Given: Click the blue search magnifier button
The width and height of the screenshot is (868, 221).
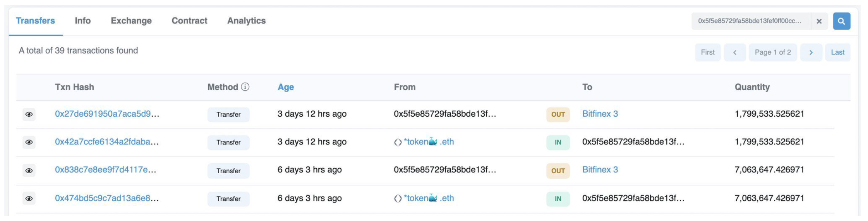Looking at the screenshot, I should point(841,21).
